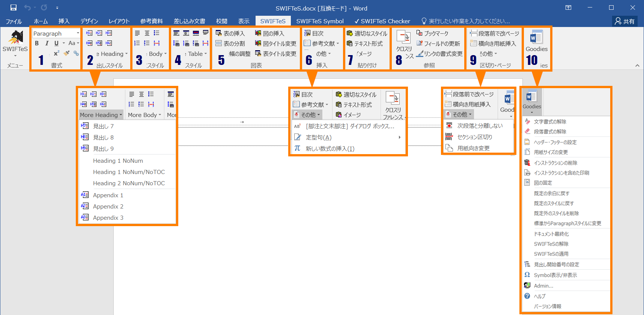The width and height of the screenshot is (644, 315).
Task: Expand the More Body dropdown
Action: coord(144,115)
